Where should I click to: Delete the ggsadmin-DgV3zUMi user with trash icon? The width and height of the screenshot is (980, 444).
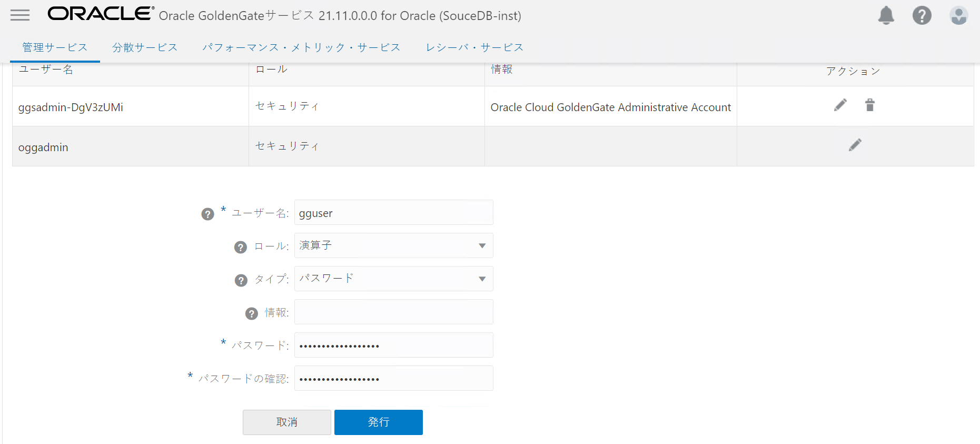click(x=870, y=105)
